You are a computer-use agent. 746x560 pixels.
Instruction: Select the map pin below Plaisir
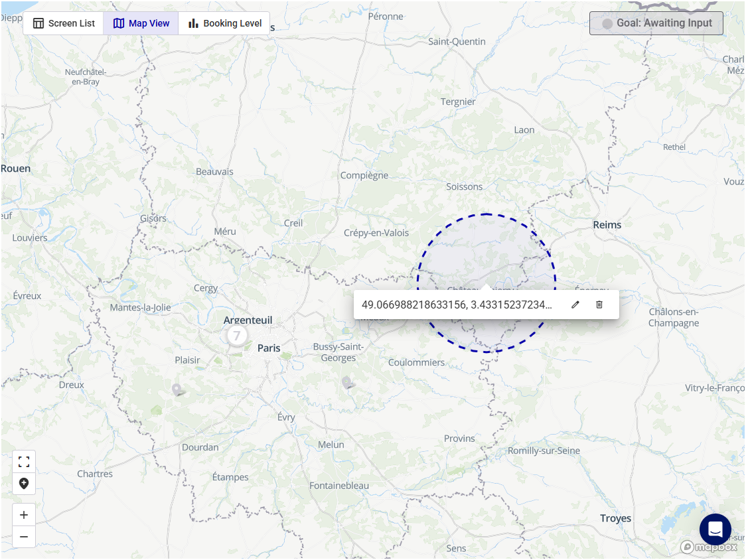click(x=178, y=389)
